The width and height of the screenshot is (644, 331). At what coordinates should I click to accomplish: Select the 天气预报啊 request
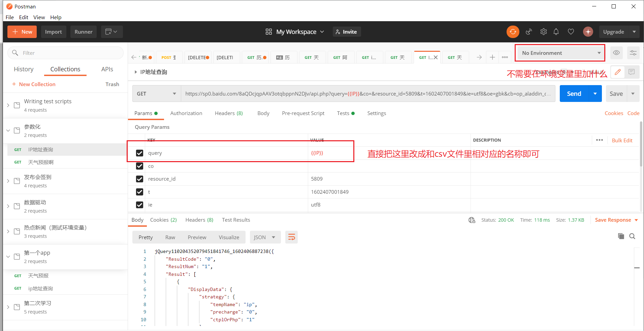coord(41,162)
